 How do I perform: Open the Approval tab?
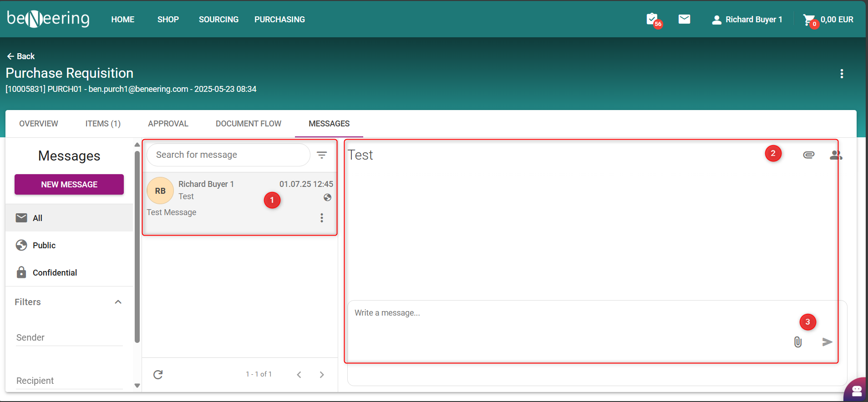pos(168,124)
